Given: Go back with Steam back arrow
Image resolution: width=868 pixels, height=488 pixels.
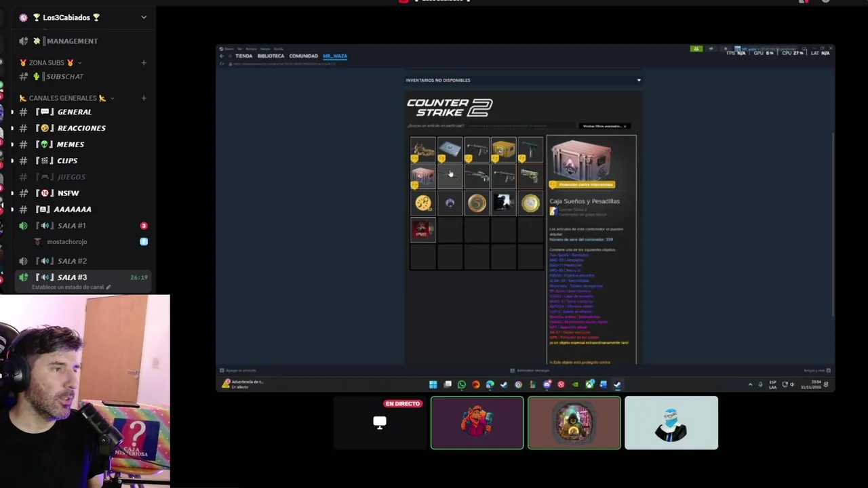Looking at the screenshot, I should tap(221, 56).
